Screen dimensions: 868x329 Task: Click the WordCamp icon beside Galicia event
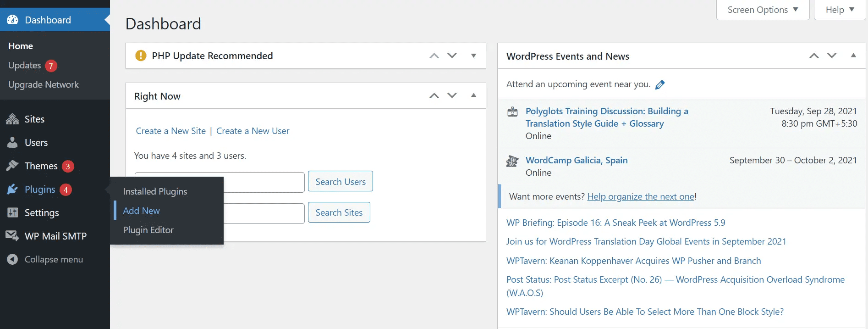click(512, 161)
